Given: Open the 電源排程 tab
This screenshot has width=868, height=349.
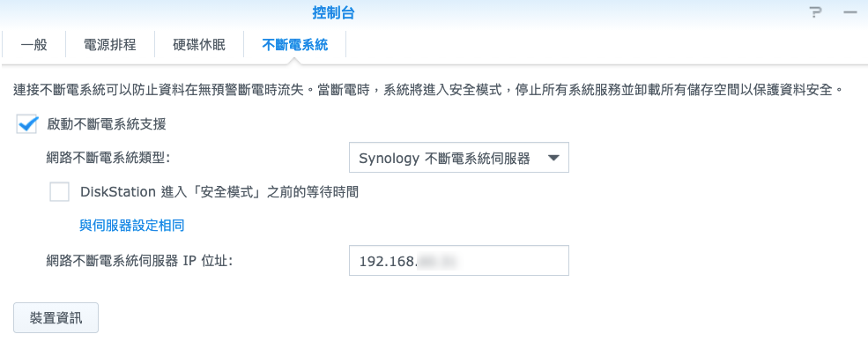Looking at the screenshot, I should [109, 45].
